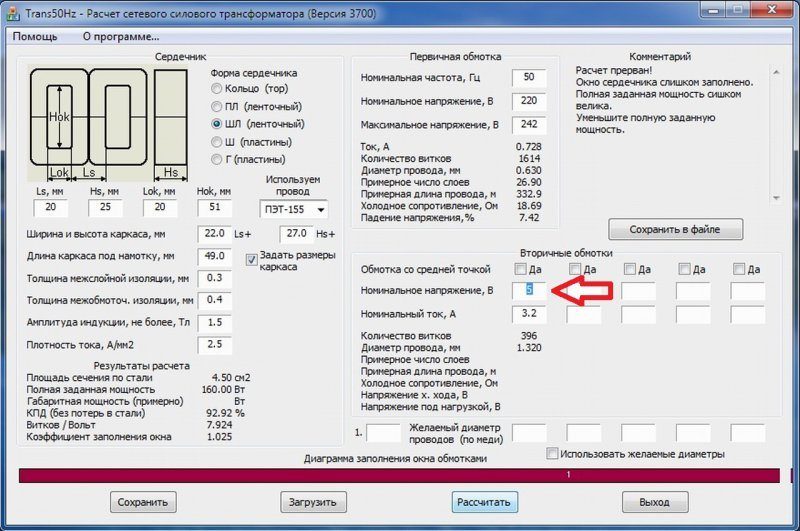Viewport: 800px width, 531px height.
Task: Click secondary turns count value 396
Action: tap(529, 336)
